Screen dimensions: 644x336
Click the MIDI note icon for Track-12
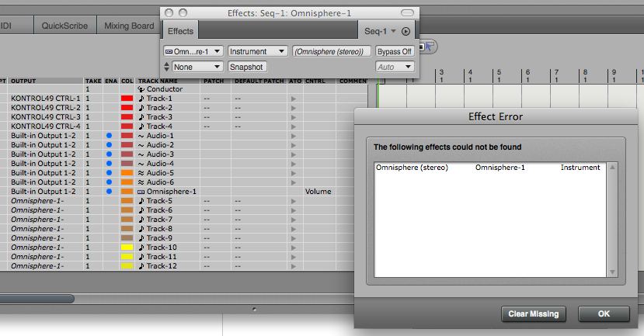coord(141,266)
